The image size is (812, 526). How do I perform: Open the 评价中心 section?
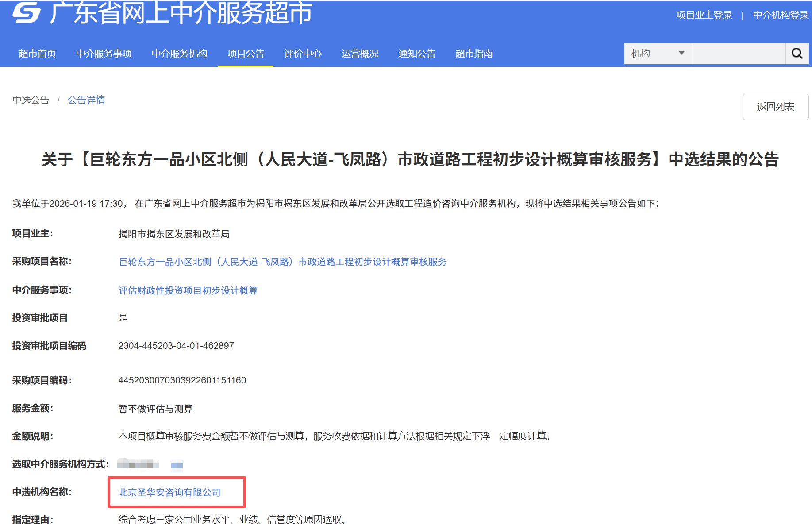coord(303,54)
